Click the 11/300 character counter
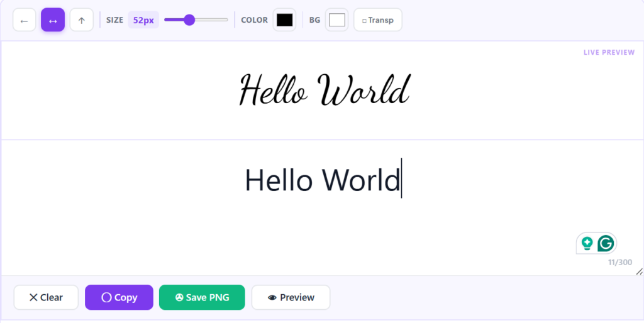644x323 pixels. point(620,262)
